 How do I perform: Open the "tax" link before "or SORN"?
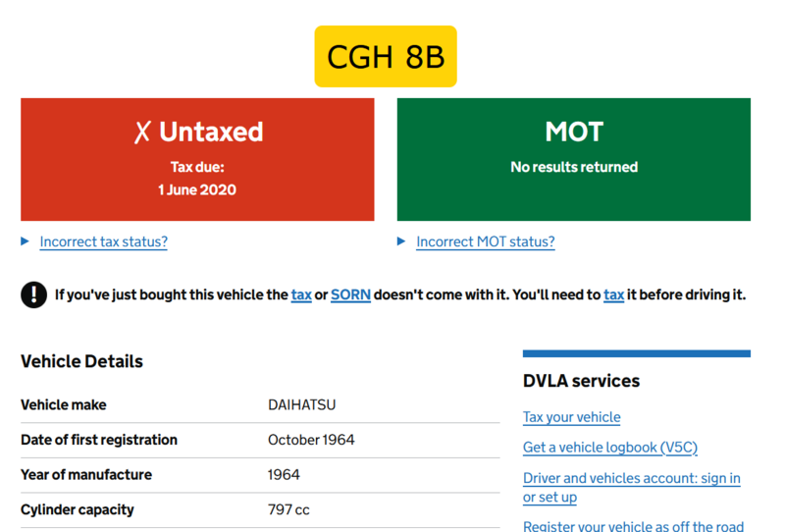point(301,294)
